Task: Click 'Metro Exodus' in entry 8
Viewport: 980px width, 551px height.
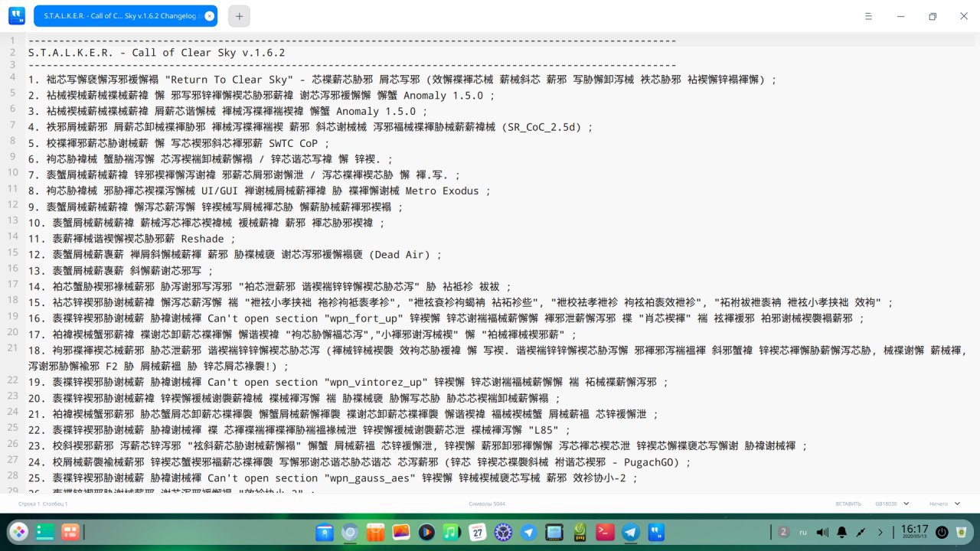Action: pos(441,191)
